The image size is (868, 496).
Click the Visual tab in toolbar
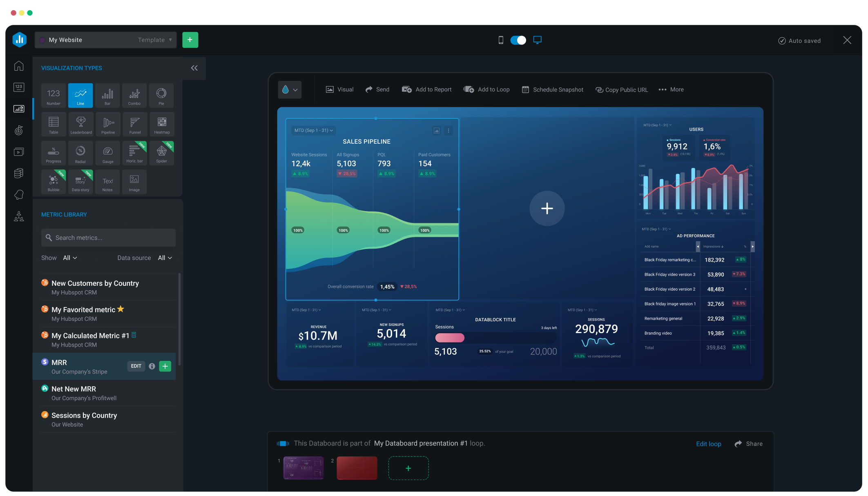tap(340, 90)
